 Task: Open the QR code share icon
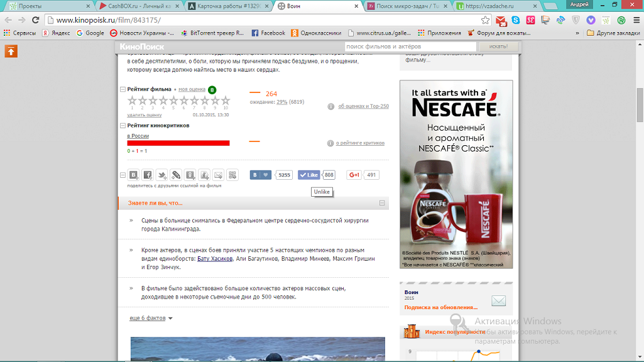point(232,175)
